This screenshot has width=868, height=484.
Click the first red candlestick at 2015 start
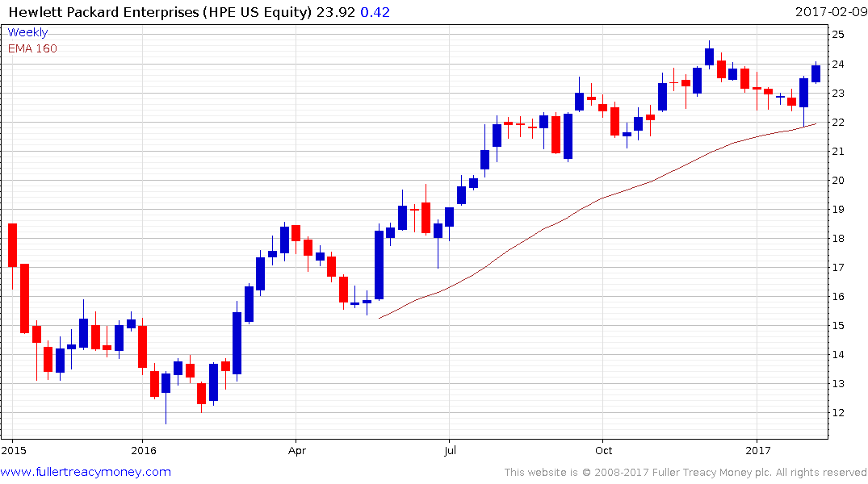click(12, 245)
